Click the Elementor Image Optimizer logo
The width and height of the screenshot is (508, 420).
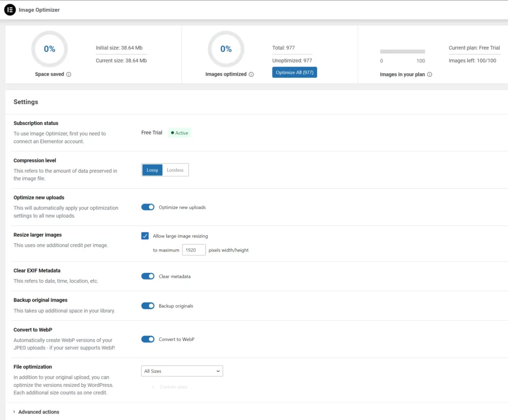[x=10, y=9]
